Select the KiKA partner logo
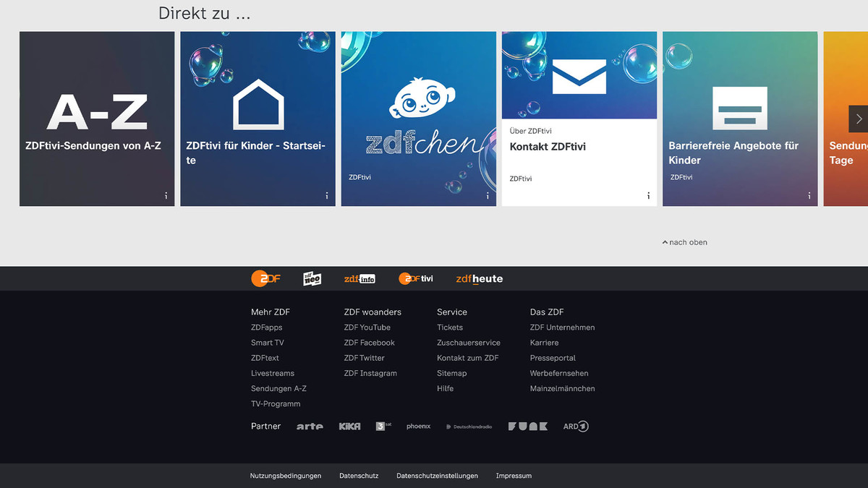The width and height of the screenshot is (868, 488). (x=349, y=426)
